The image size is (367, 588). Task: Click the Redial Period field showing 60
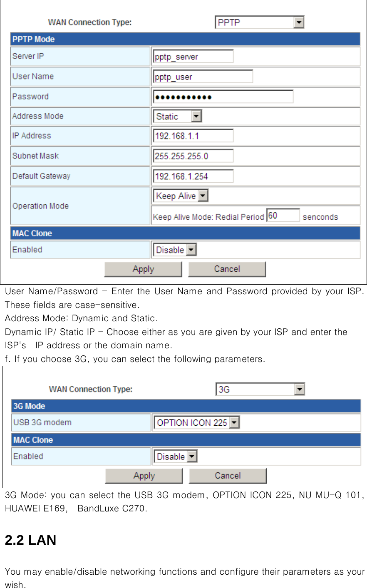coord(283,216)
